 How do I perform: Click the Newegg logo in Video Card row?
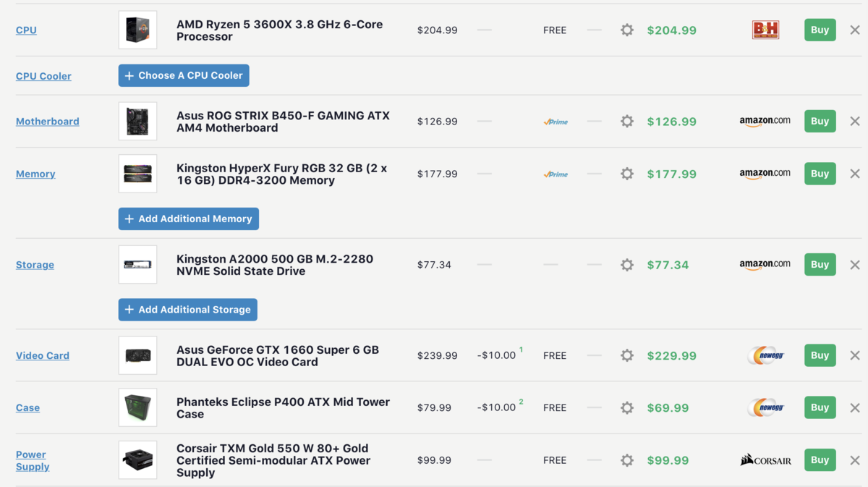pos(765,355)
